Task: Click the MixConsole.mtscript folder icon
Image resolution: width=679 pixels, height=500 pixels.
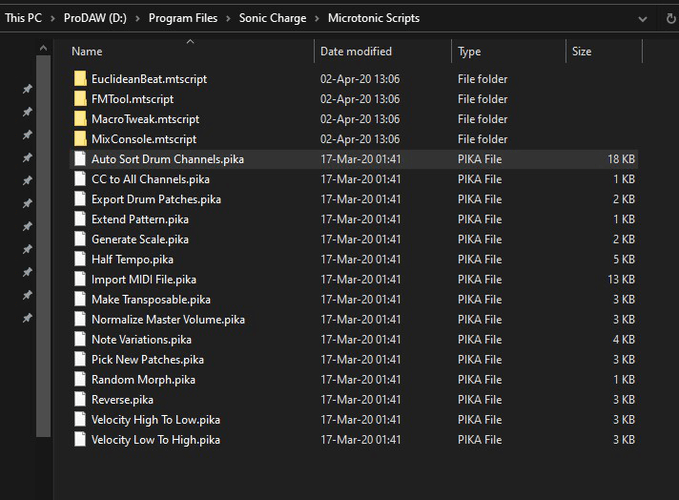Action: (80, 139)
